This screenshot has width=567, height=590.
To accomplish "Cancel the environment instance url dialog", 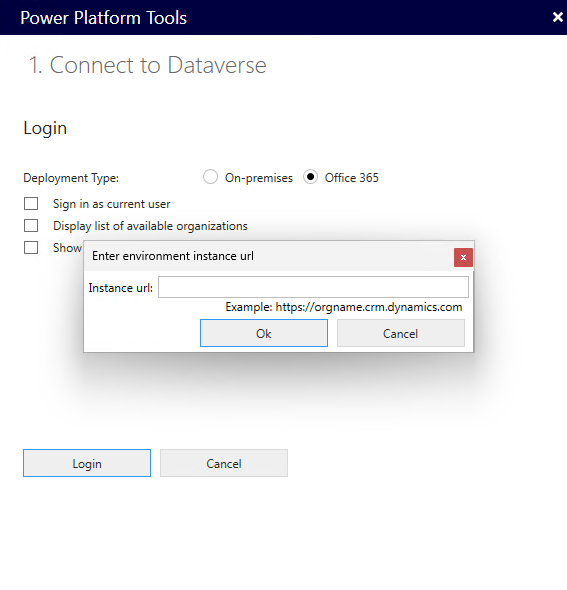I will click(x=401, y=333).
